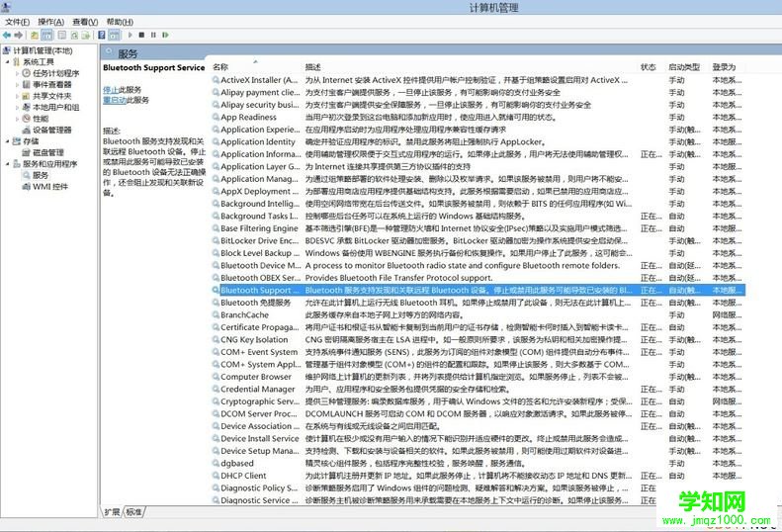Toggle the show/hide action pane icon

point(115,35)
